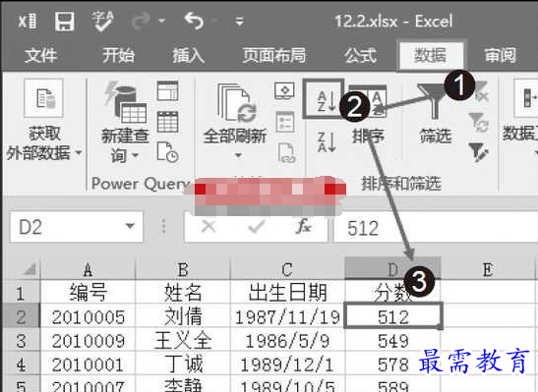This screenshot has width=538, height=392.
Task: Open the Name Box dropdown arrow
Action: tap(130, 227)
